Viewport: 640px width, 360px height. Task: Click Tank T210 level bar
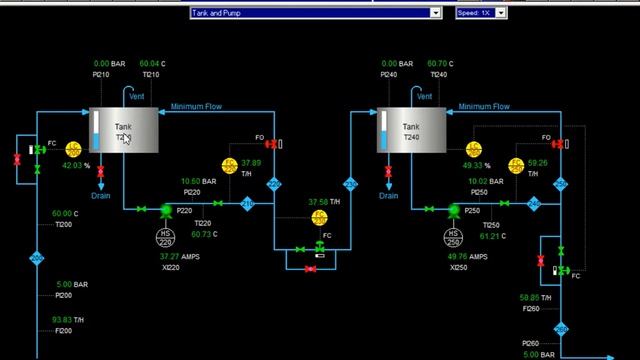96,130
